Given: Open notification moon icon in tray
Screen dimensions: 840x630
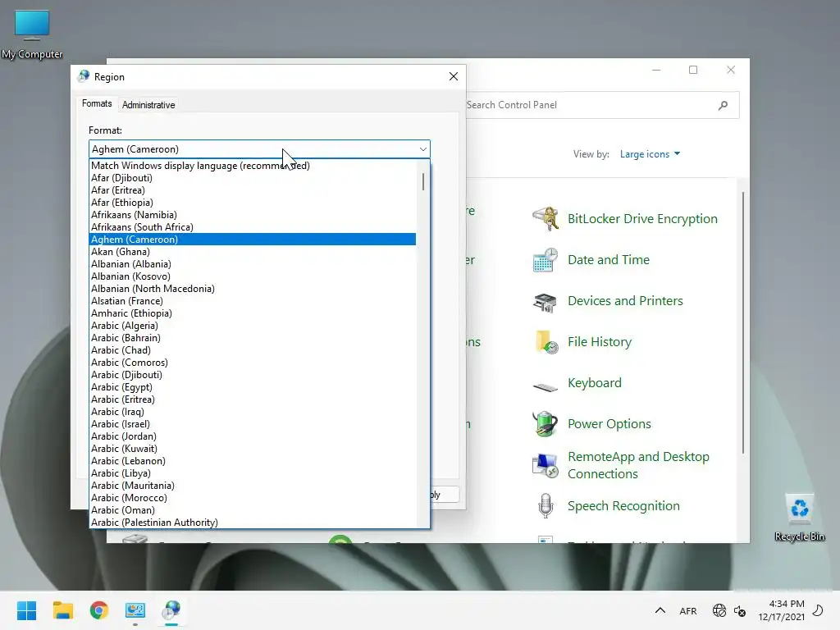Looking at the screenshot, I should [x=819, y=610].
